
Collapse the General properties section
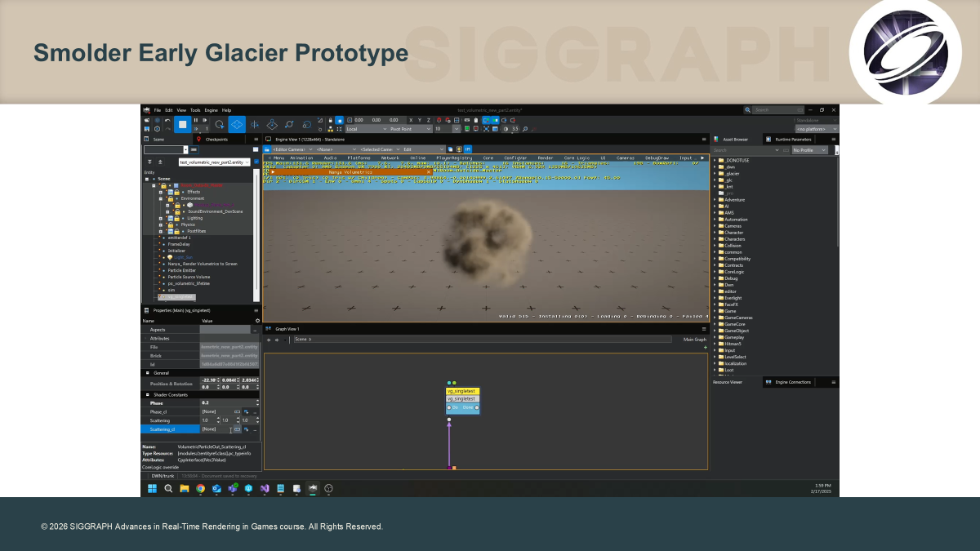click(x=148, y=373)
